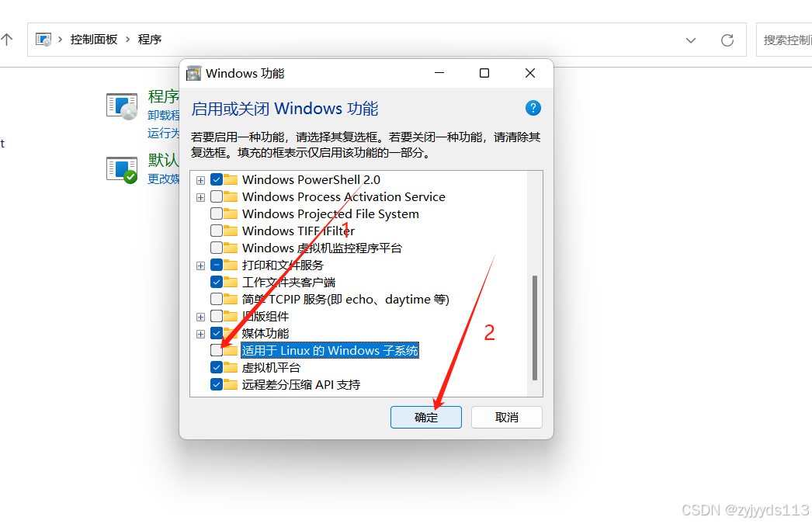
Task: Expand the 打印和文件服务 tree node
Action: [201, 265]
